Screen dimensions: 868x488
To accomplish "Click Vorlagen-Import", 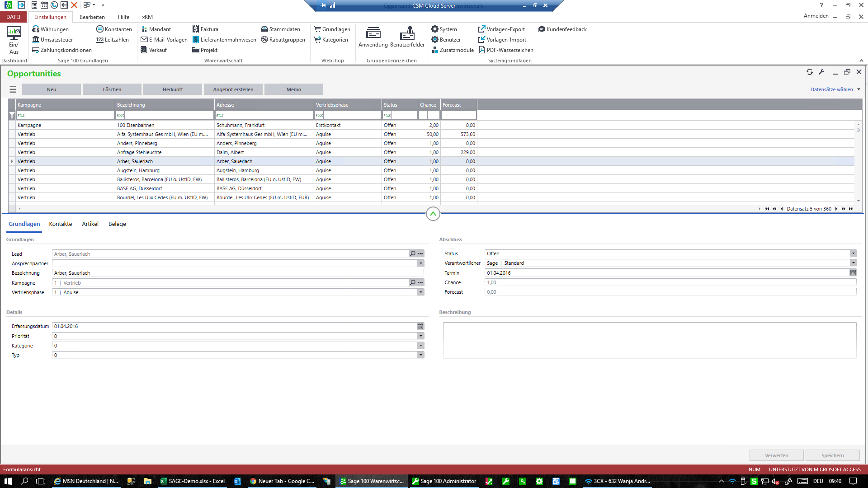I will [x=502, y=40].
